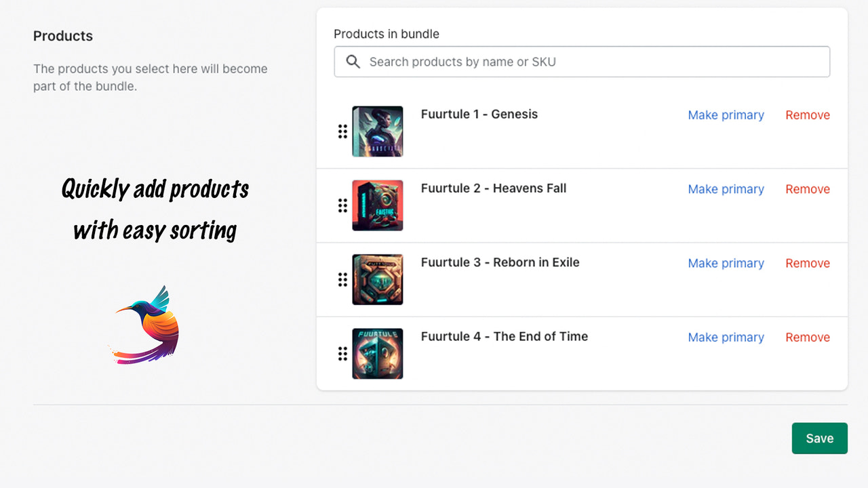Click the drag handle for Fuurtule 2 - Heavens Fall
The image size is (868, 488).
(x=342, y=205)
